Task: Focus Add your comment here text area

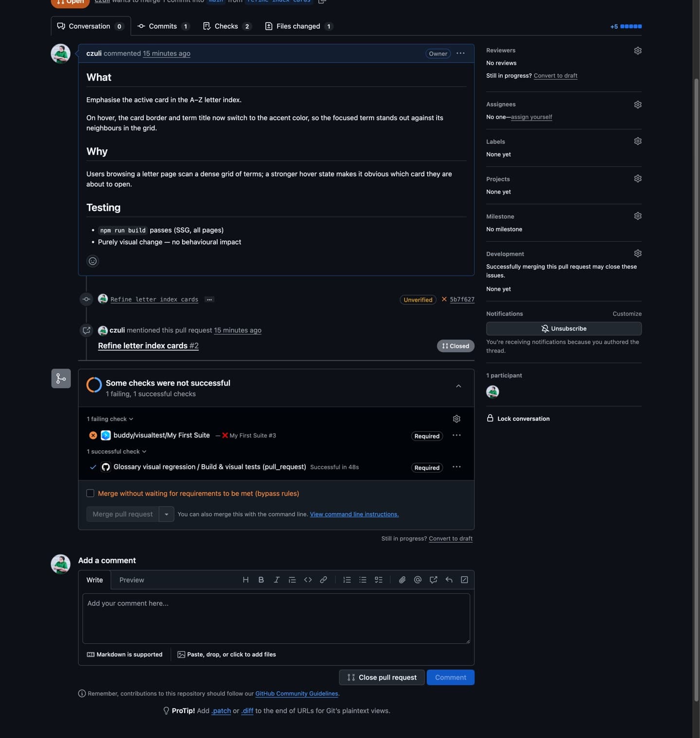Action: [x=276, y=618]
